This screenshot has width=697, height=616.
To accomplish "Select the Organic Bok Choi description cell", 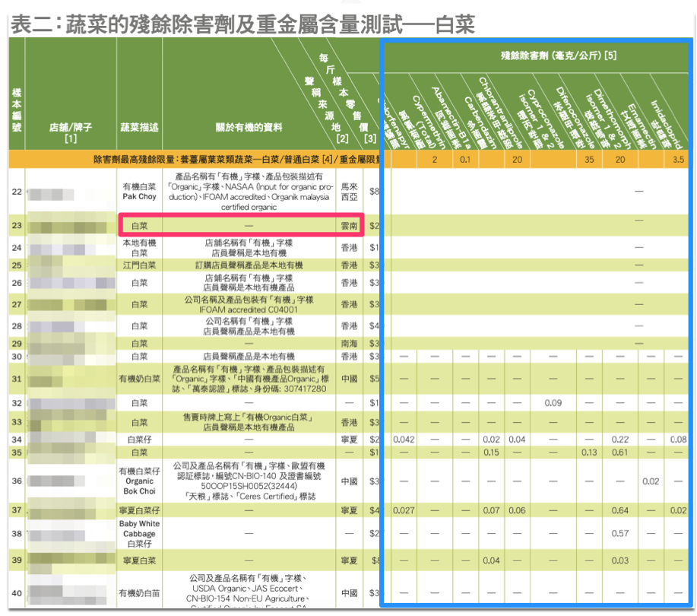I will tap(139, 481).
